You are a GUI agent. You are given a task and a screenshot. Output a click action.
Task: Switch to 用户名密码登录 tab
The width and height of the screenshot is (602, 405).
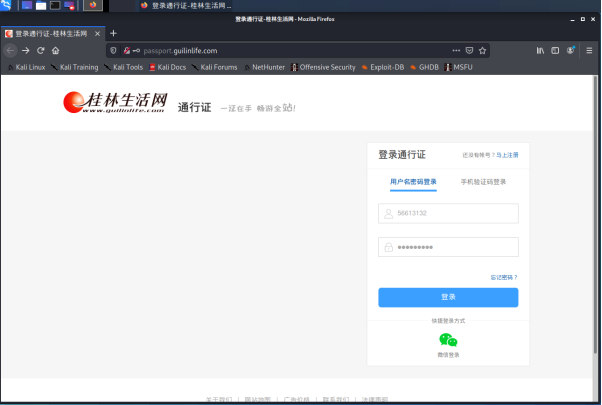[x=413, y=182]
